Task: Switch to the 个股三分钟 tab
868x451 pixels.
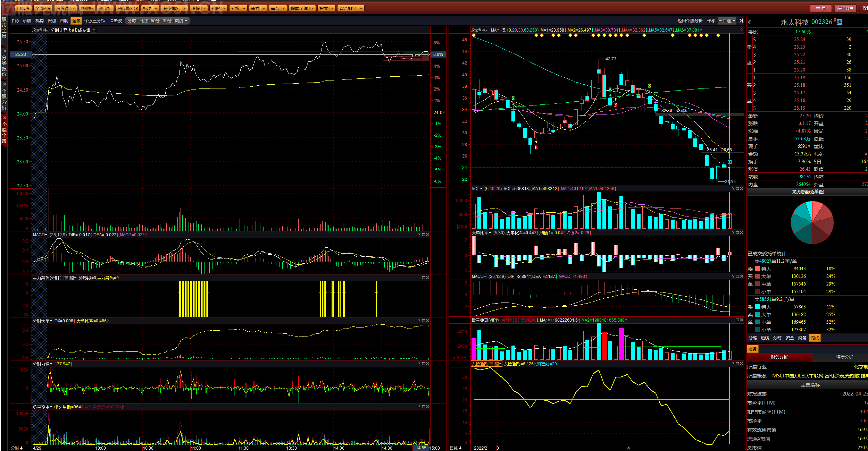Action: click(95, 21)
